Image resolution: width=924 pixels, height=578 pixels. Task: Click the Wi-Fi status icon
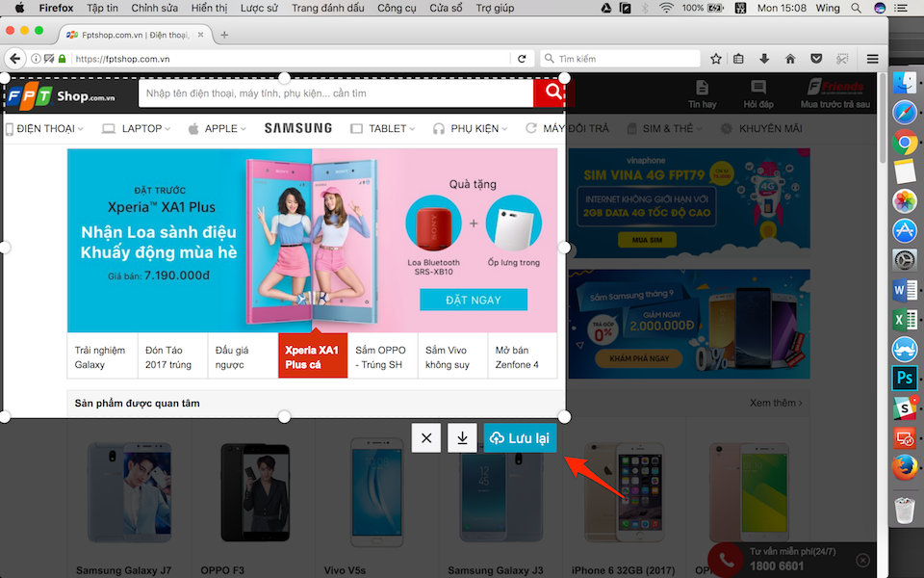[x=666, y=8]
